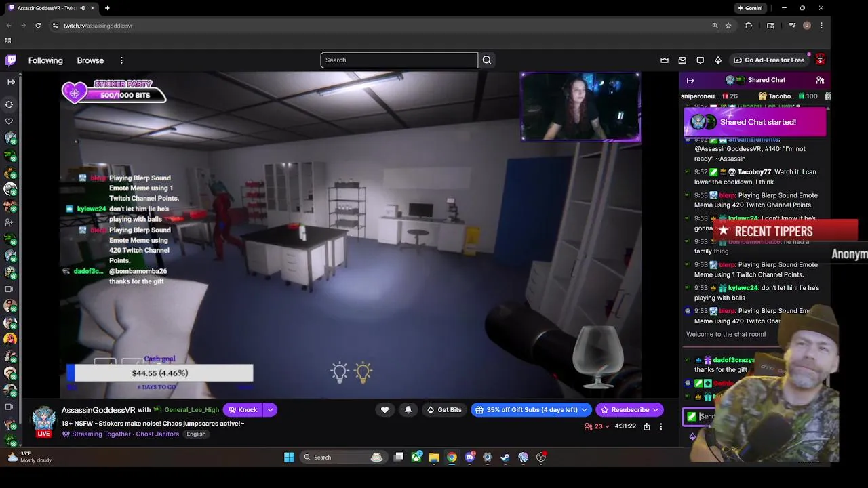
Task: Click the heart Follow button
Action: (384, 409)
